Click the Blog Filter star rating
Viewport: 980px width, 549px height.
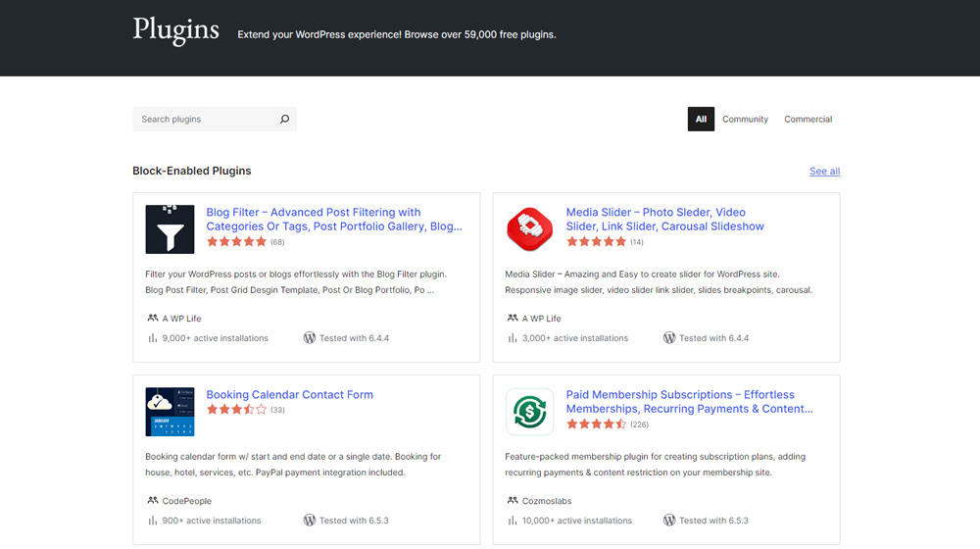[236, 242]
